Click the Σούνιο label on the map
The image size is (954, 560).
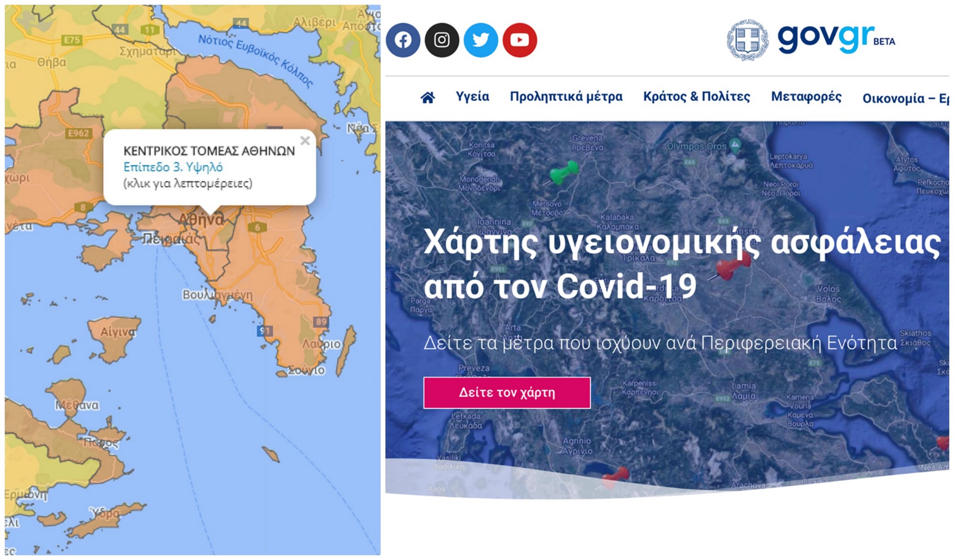[307, 370]
